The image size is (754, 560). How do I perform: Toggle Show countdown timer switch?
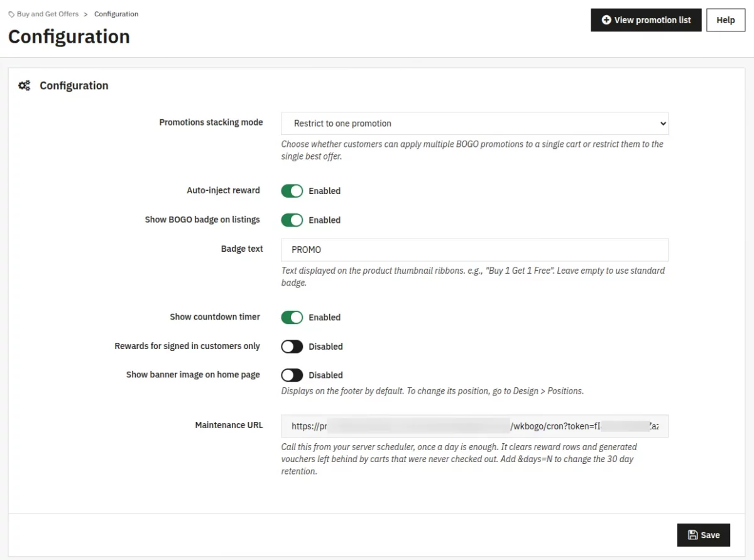[x=292, y=317]
